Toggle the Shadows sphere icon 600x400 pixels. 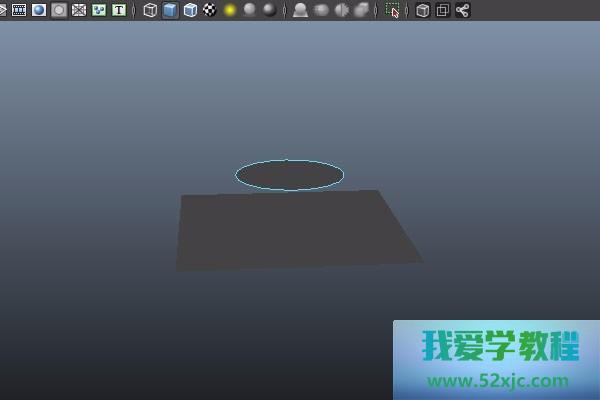click(x=250, y=10)
